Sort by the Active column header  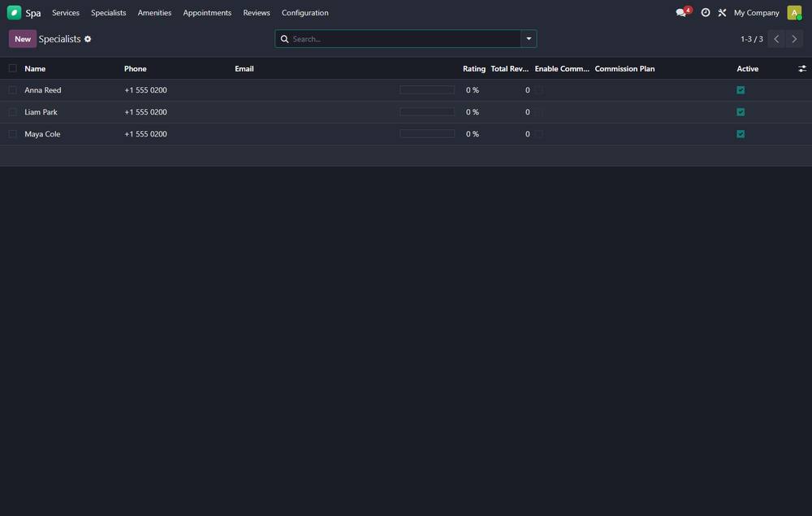pos(747,68)
